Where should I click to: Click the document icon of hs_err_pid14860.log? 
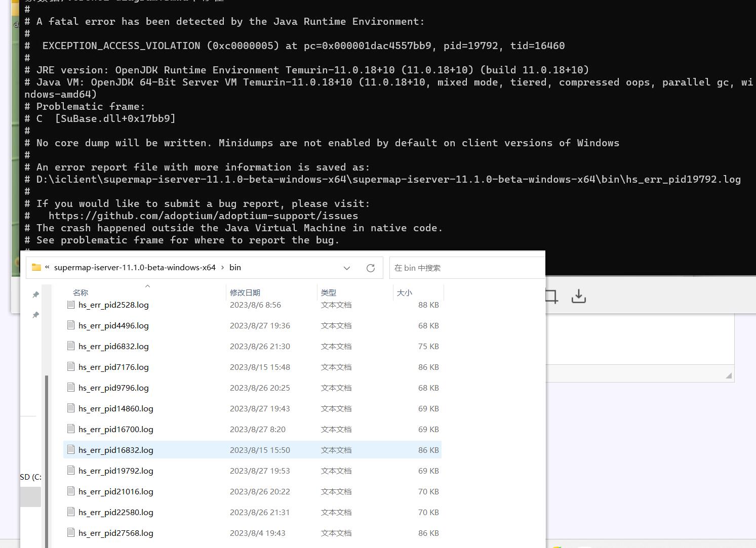(71, 408)
